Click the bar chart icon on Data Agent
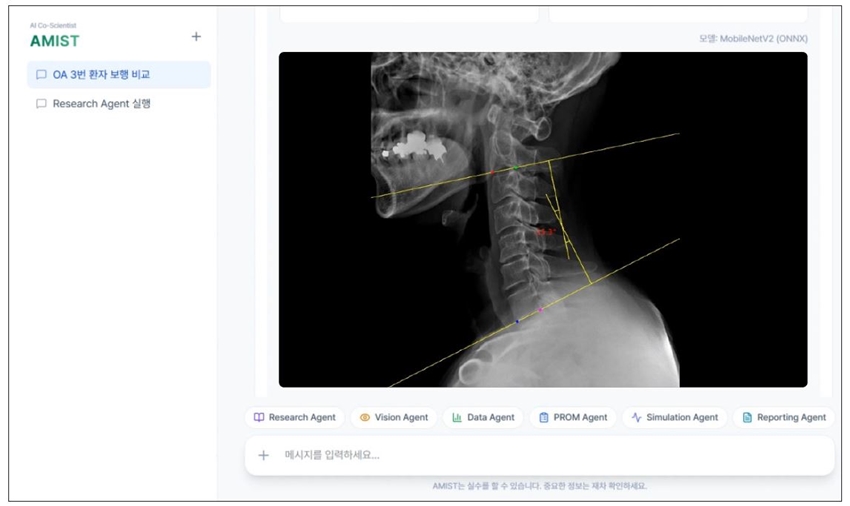Viewport: 850px width, 506px height. tap(457, 417)
